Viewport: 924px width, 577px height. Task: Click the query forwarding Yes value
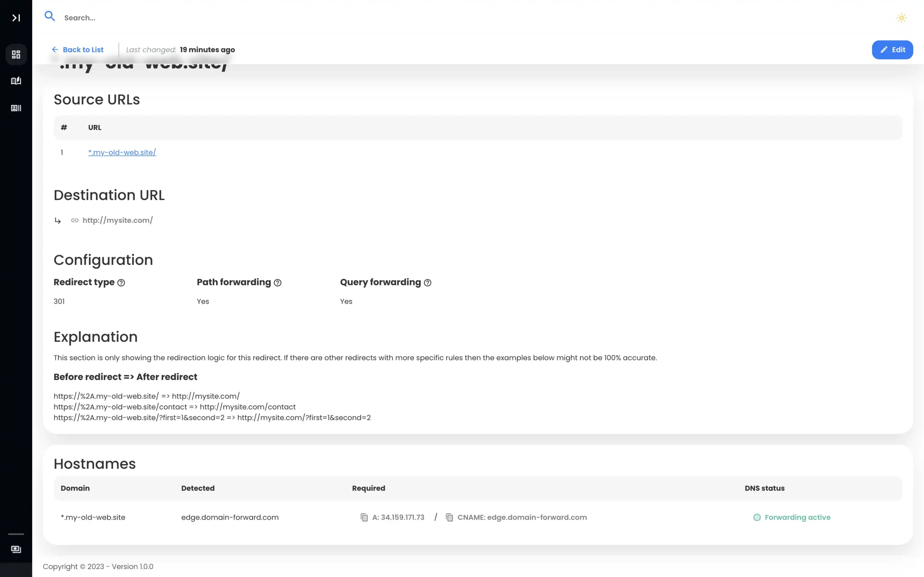(346, 301)
